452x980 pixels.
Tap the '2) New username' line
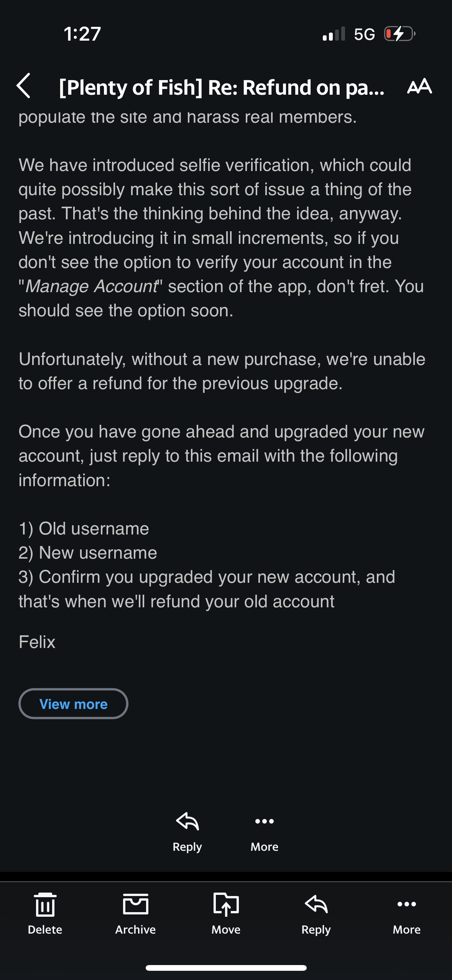pos(88,553)
